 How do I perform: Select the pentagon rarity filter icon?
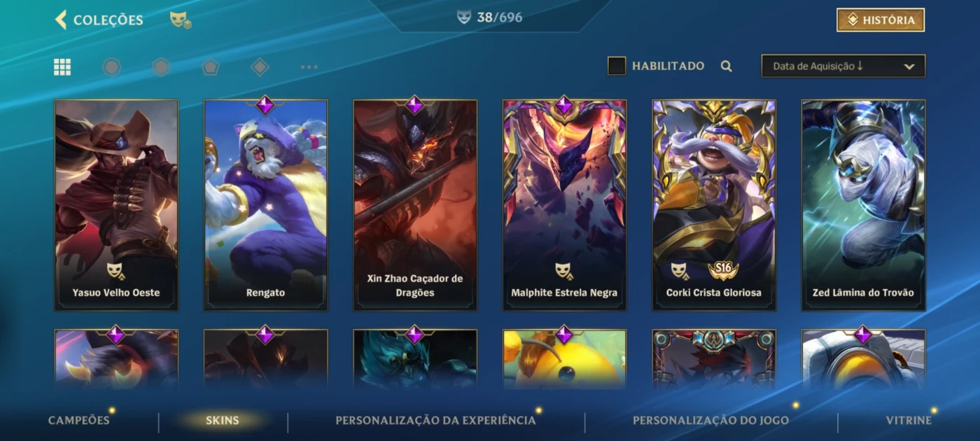[x=211, y=67]
